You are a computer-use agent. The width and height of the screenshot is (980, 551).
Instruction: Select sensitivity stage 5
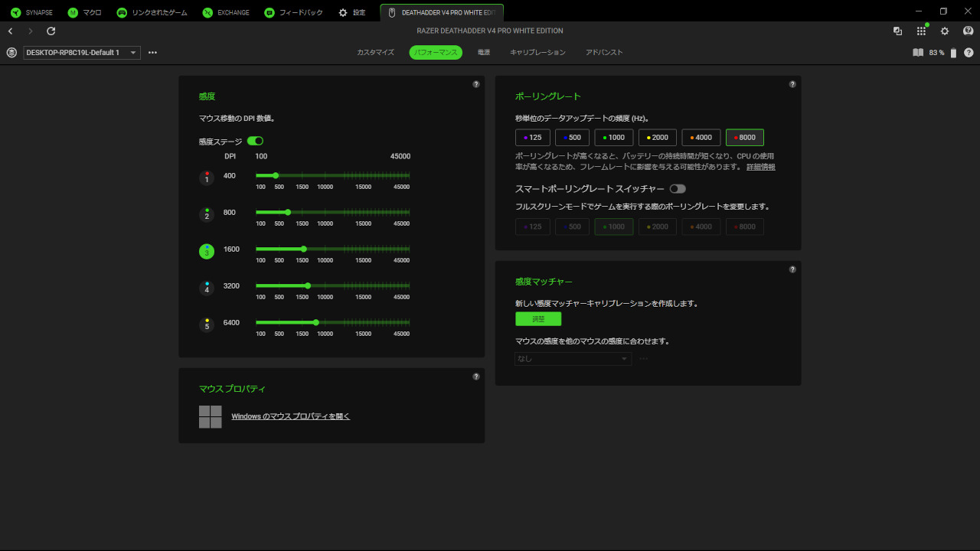tap(207, 324)
